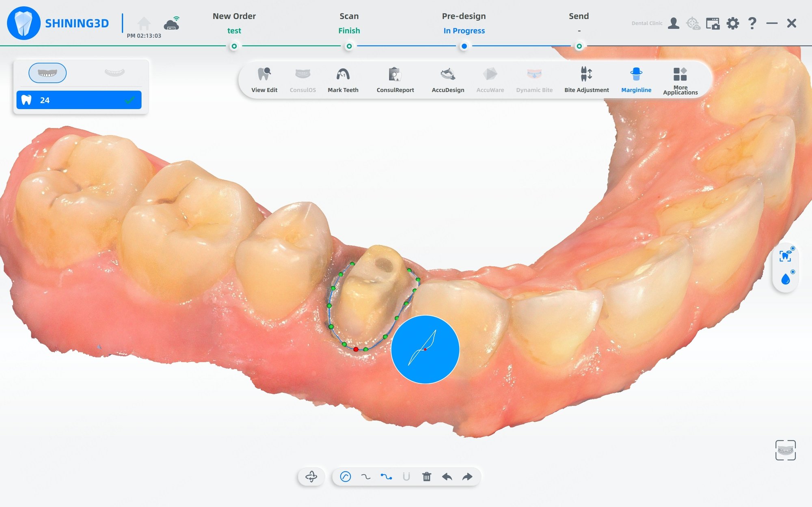Toggle tooth area visibility eye icon

tap(786, 255)
